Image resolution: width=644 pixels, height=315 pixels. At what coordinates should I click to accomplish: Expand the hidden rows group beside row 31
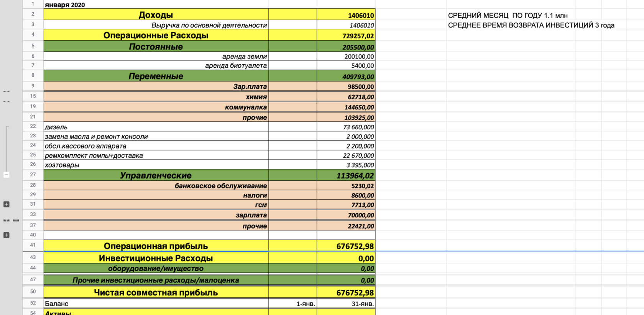point(6,204)
